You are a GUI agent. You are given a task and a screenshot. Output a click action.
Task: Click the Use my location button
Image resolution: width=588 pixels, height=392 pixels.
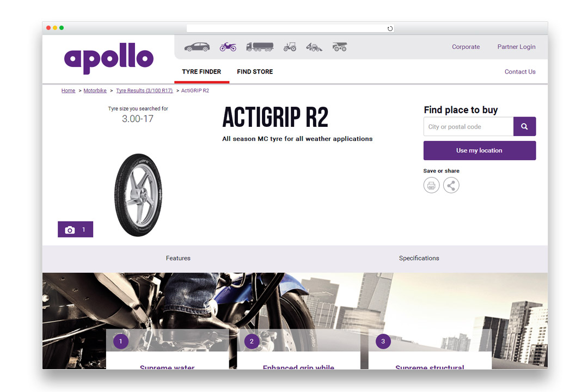pyautogui.click(x=480, y=150)
